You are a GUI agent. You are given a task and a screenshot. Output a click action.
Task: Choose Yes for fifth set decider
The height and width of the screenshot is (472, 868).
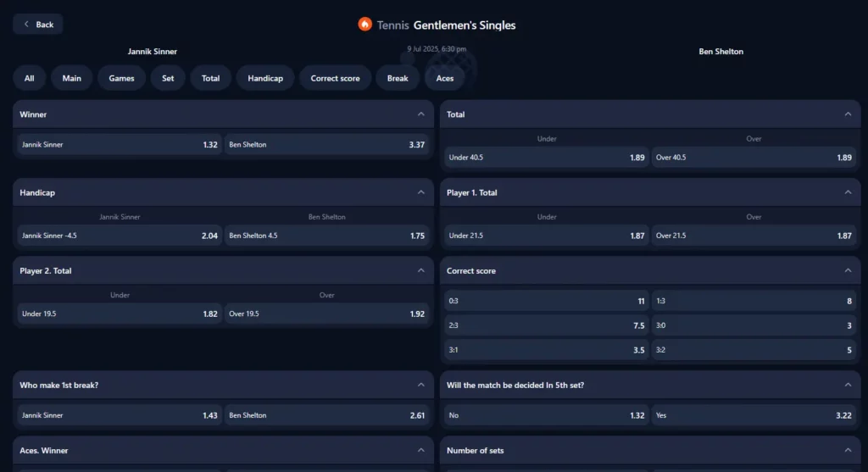[x=754, y=416]
